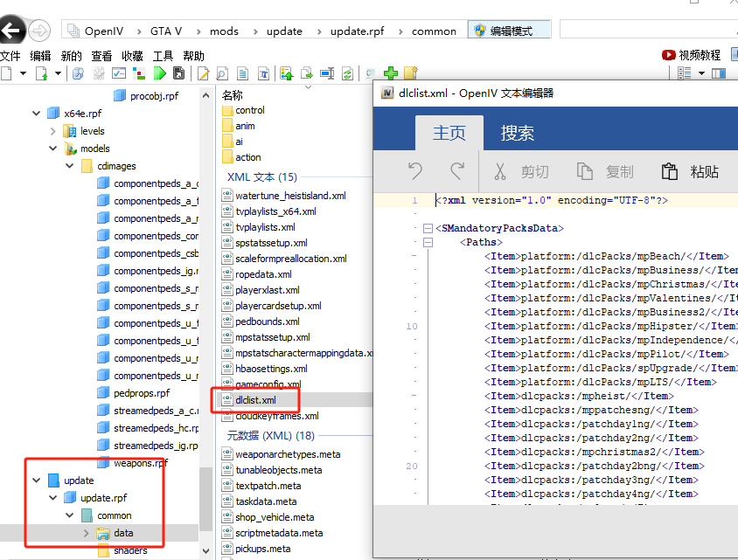Click the Redo arrow in text editor
This screenshot has width=738, height=560.
tap(457, 171)
